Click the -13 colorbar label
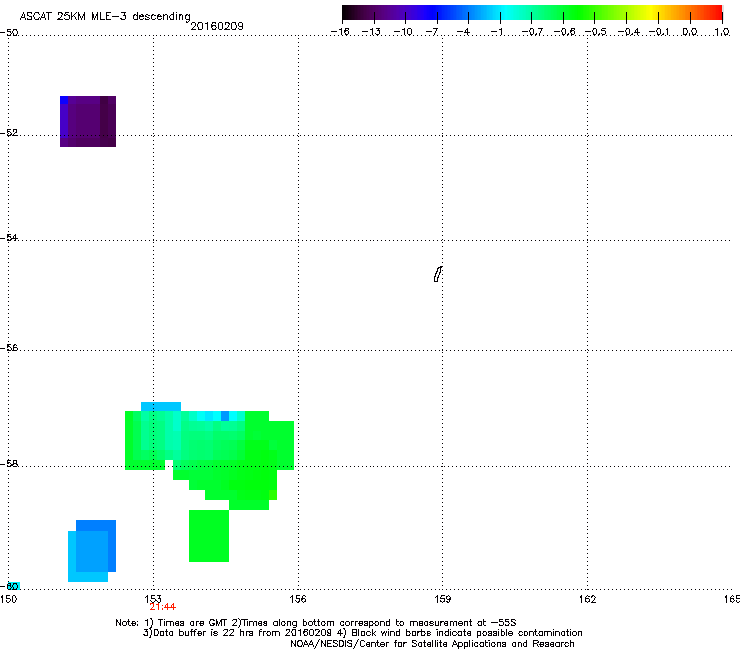Screen dimensions: 740x650 click(371, 32)
